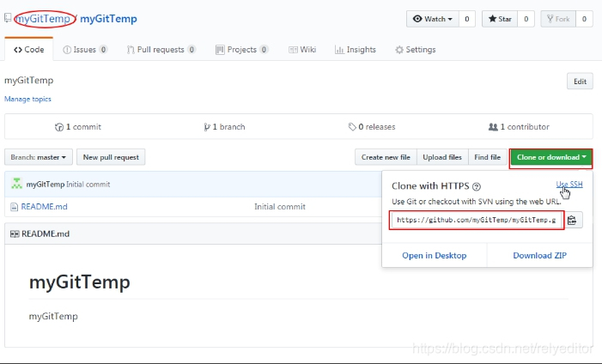Click the myGitTemp description text under tabs

tap(29, 80)
